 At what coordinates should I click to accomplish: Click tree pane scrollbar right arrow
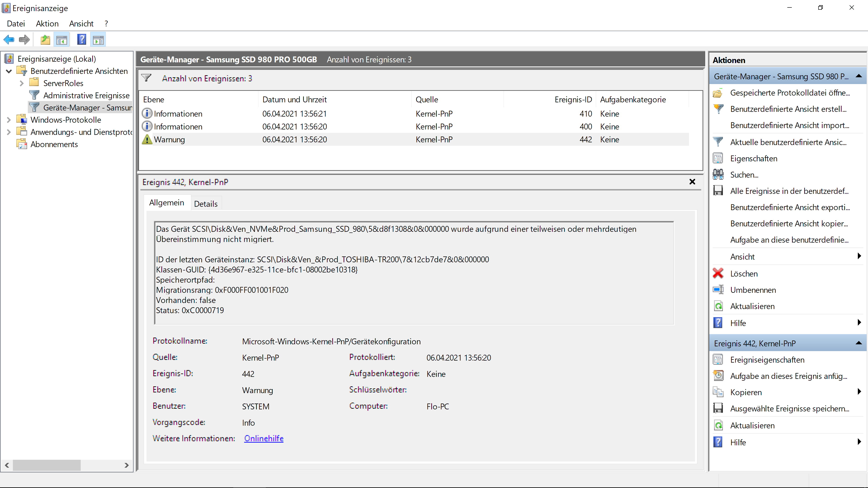pyautogui.click(x=126, y=465)
